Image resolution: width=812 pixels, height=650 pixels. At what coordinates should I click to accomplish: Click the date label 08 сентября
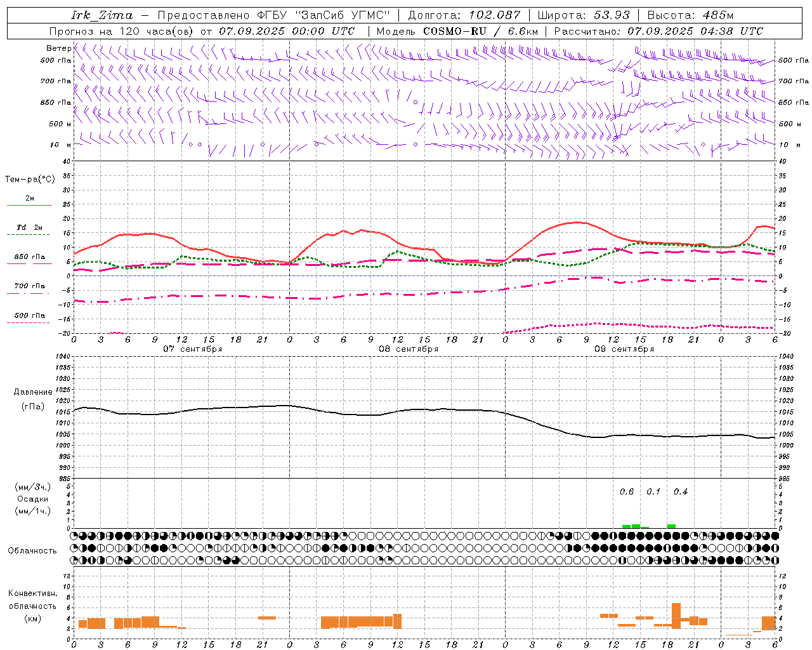409,349
